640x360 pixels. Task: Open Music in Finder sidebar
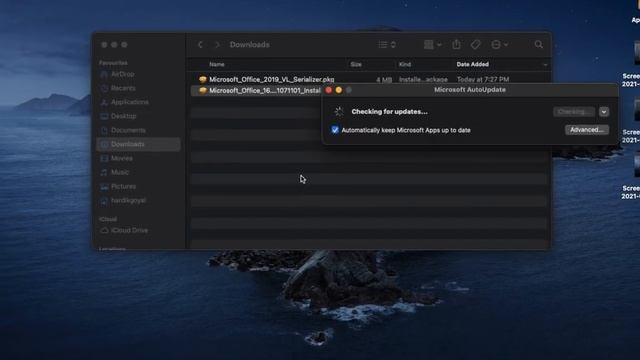(x=120, y=172)
